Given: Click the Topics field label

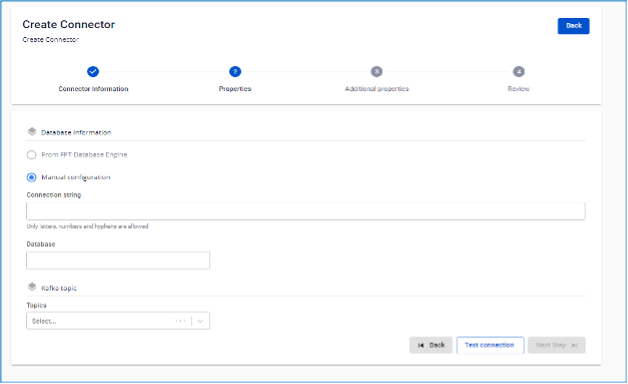Looking at the screenshot, I should 36,306.
